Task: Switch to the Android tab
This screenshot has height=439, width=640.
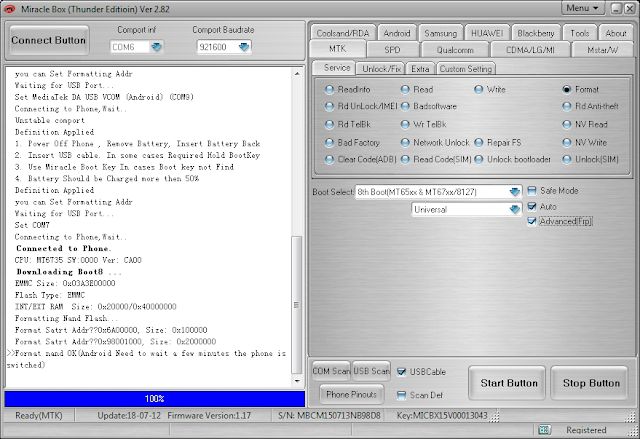Action: [x=397, y=33]
